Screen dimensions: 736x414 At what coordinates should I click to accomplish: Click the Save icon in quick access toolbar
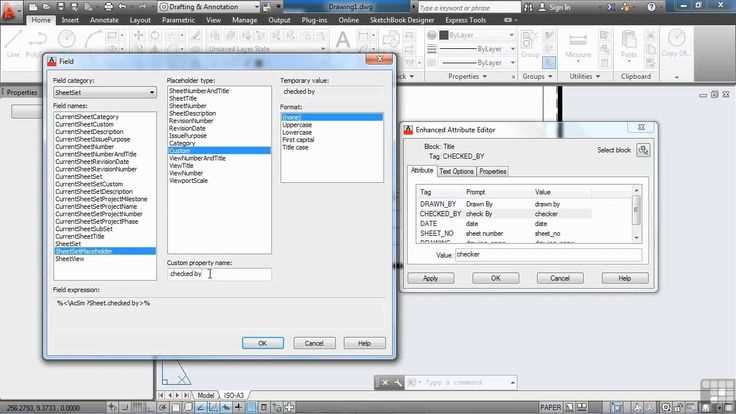point(61,7)
